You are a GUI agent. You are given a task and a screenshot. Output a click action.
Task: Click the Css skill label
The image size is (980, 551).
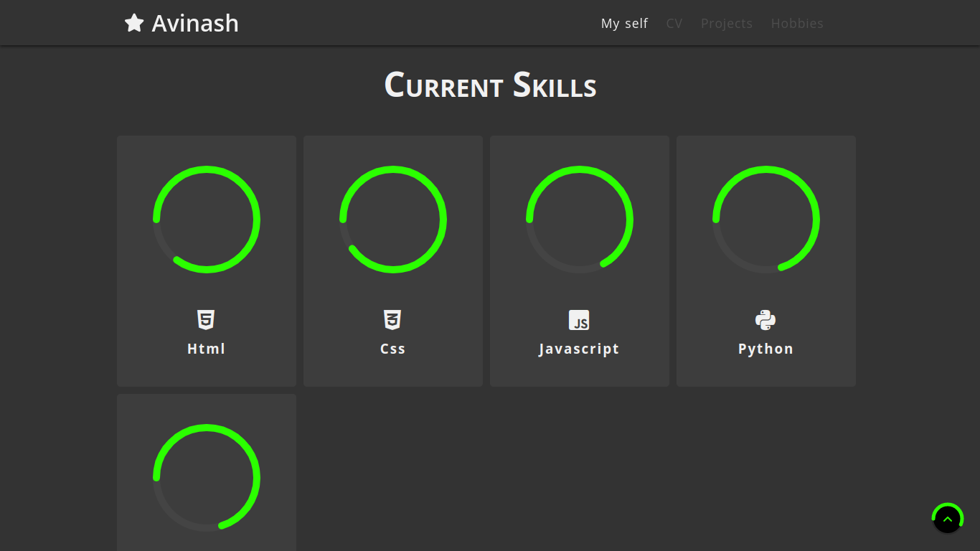click(x=393, y=349)
